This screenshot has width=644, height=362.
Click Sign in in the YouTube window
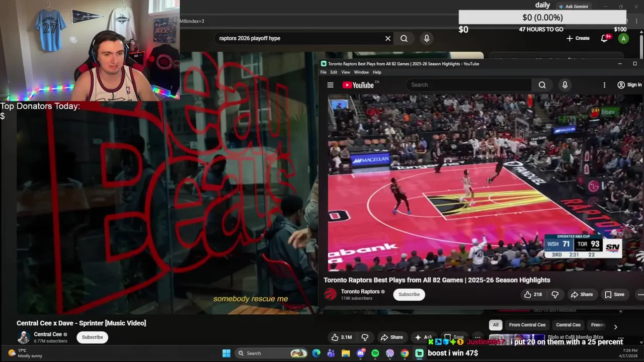(x=629, y=85)
